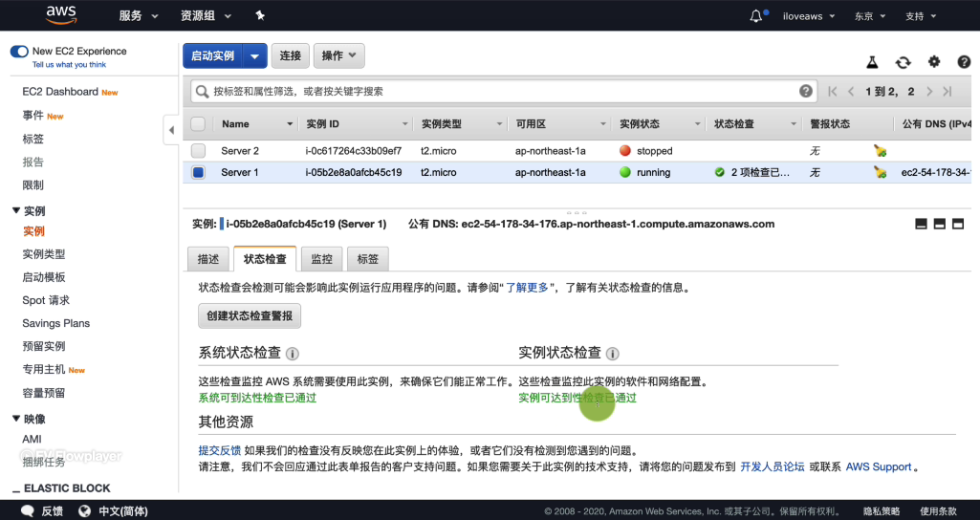Open the notifications bell

pyautogui.click(x=756, y=16)
